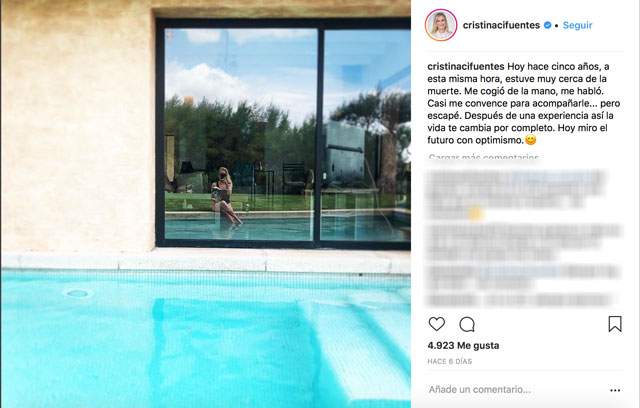Click the smiling emoji ending the caption
Screen dimensions: 640x408
click(530, 140)
